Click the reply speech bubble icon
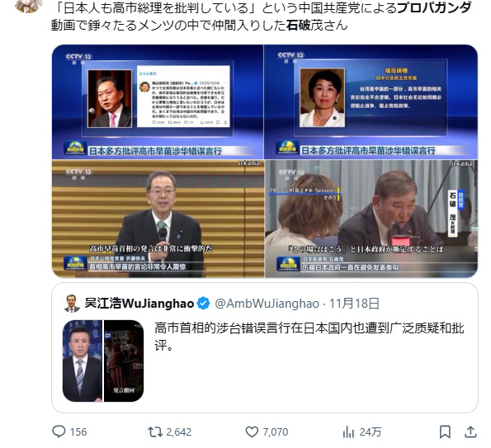The height and width of the screenshot is (448, 491). [x=59, y=431]
